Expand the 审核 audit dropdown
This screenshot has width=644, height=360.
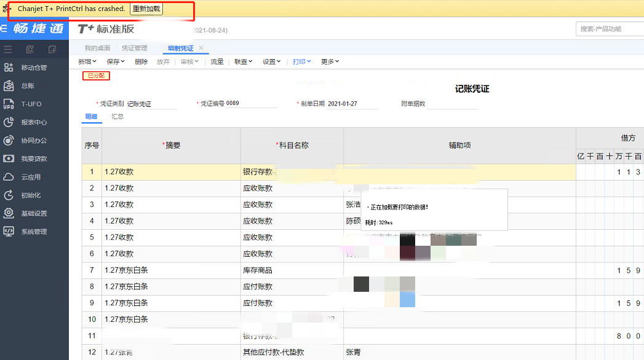point(189,61)
